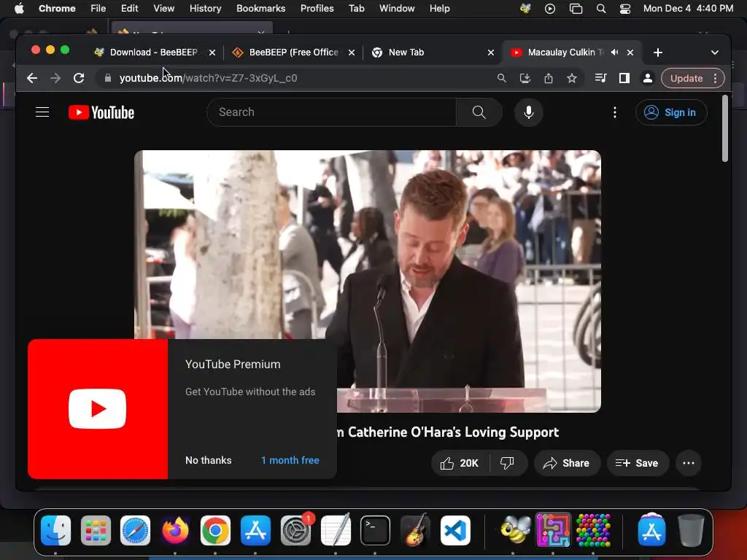
Task: Click the video player frame
Action: pyautogui.click(x=368, y=281)
